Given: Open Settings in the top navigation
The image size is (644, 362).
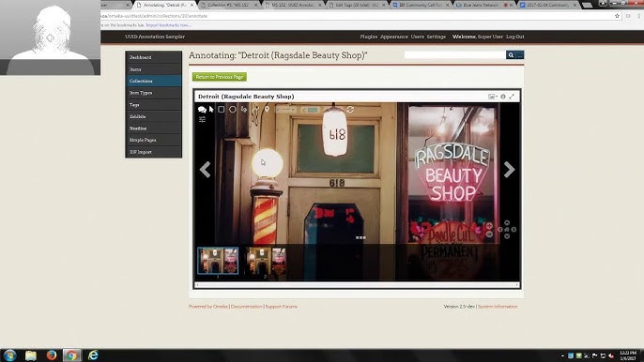Looking at the screenshot, I should coord(437,37).
